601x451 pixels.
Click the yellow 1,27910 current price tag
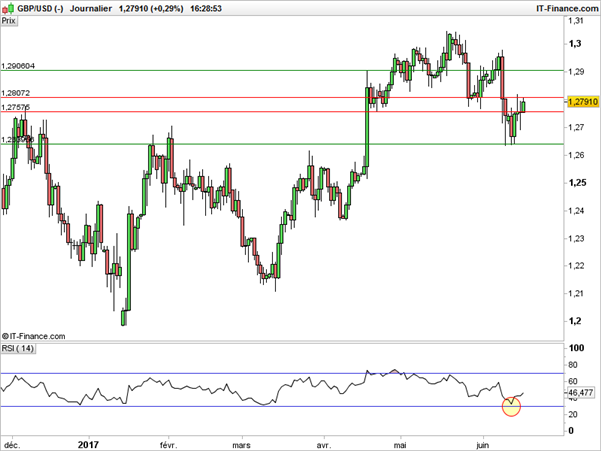583,102
